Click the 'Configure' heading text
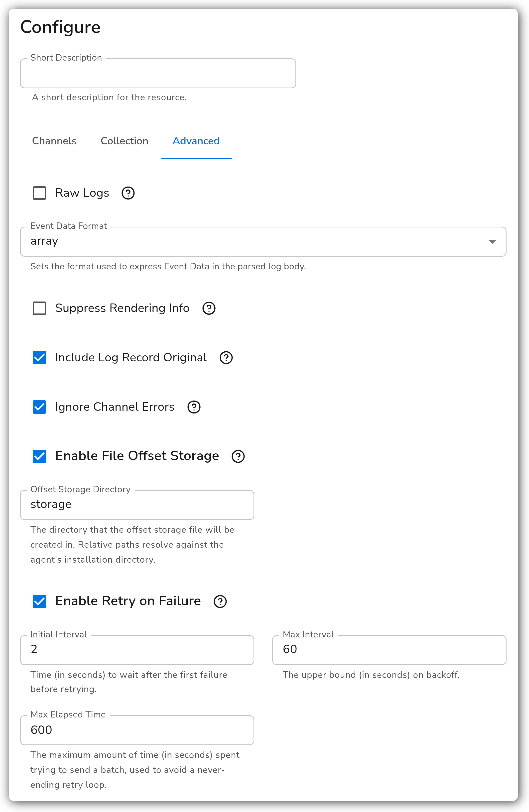529x812 pixels. (60, 27)
